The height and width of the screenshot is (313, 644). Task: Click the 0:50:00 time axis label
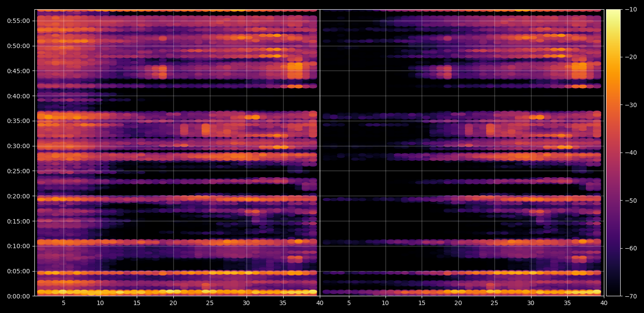19,46
